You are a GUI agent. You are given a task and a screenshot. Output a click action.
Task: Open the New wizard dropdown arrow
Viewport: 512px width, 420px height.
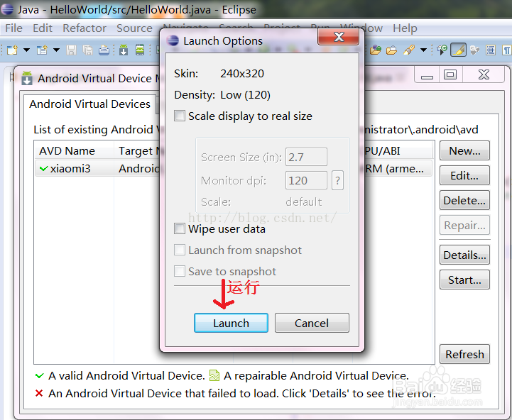point(26,50)
